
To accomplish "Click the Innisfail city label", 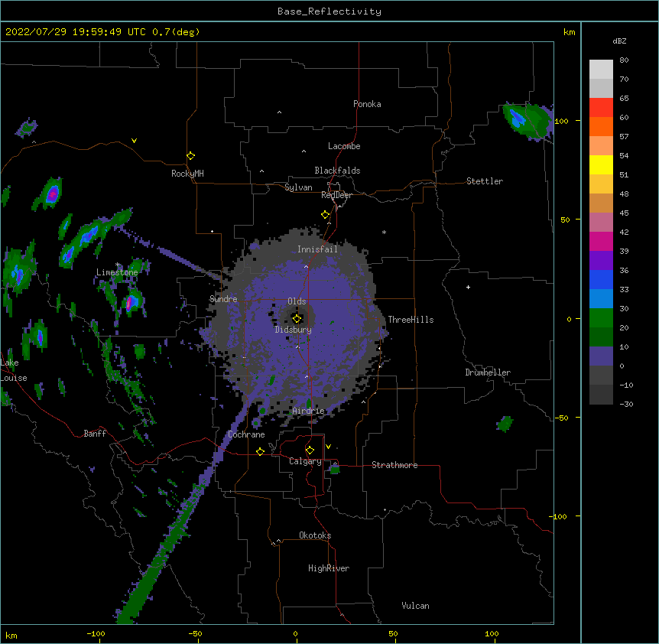I will pyautogui.click(x=317, y=249).
